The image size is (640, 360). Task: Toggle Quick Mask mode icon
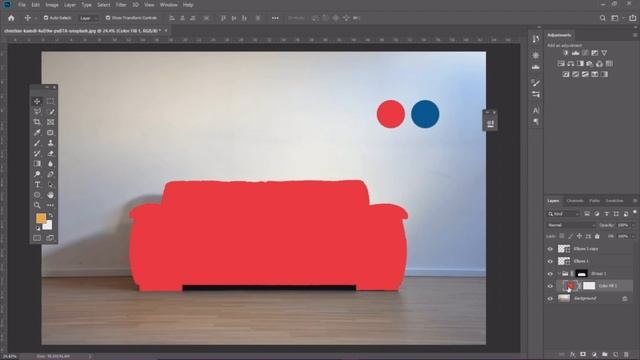pos(37,238)
